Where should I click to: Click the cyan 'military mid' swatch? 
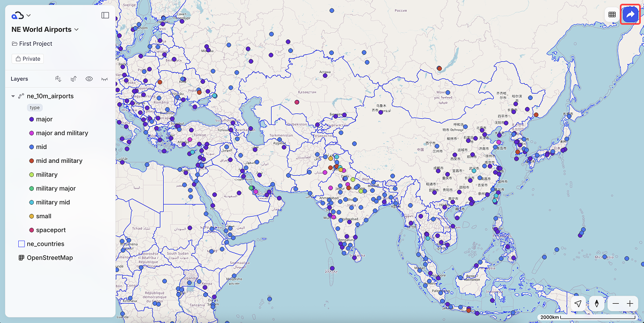(32, 202)
